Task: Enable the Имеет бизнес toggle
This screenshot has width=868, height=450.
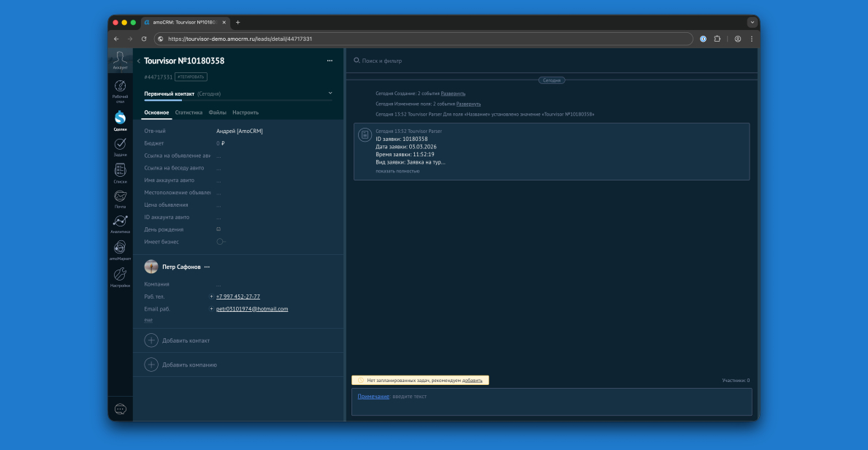Action: pyautogui.click(x=221, y=241)
